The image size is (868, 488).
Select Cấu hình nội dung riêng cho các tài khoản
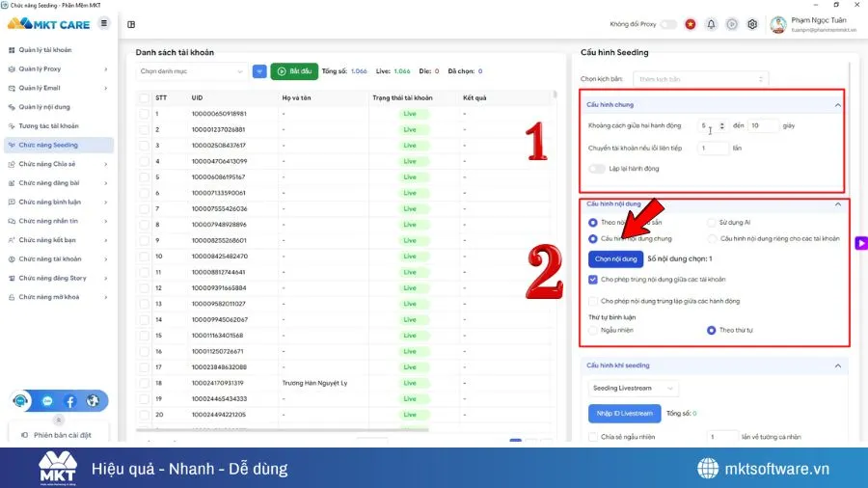[712, 239]
